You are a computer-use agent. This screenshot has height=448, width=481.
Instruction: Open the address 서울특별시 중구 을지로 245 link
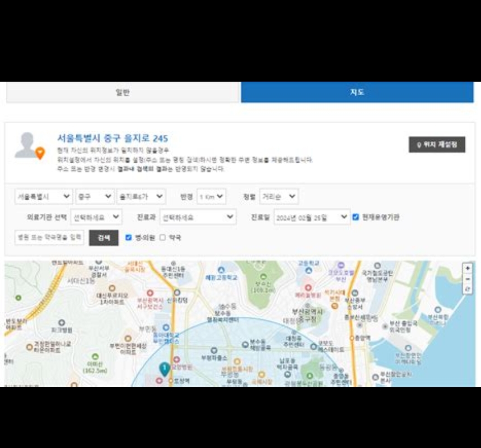click(112, 139)
